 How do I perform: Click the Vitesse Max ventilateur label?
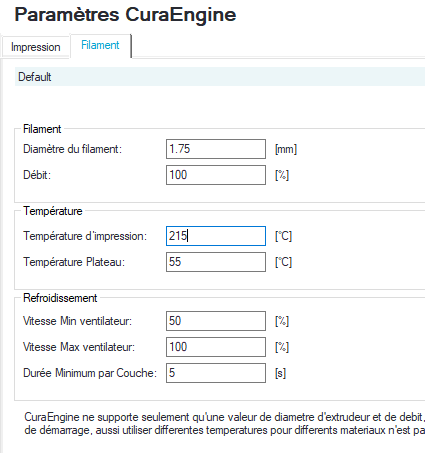[x=79, y=347]
